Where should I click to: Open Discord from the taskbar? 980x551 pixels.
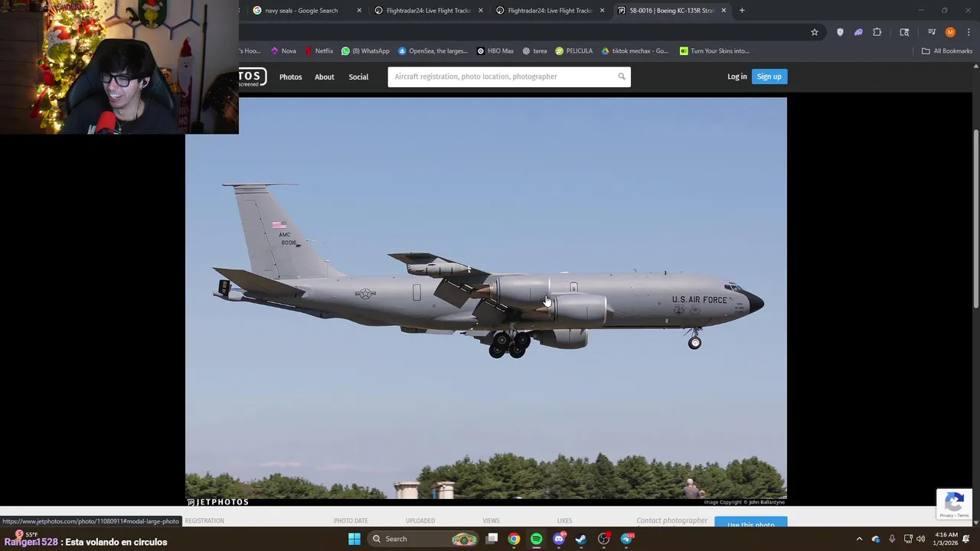[x=559, y=539]
